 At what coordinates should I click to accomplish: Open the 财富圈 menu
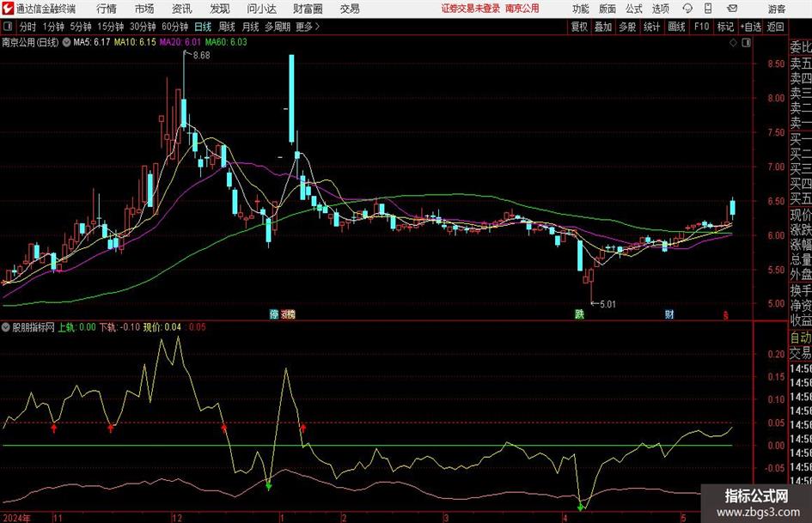pos(308,9)
